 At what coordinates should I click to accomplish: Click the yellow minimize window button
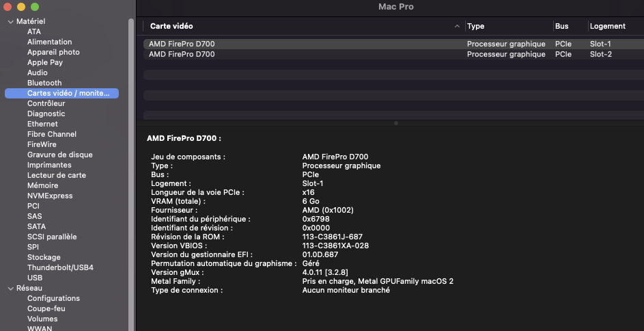[x=21, y=6]
